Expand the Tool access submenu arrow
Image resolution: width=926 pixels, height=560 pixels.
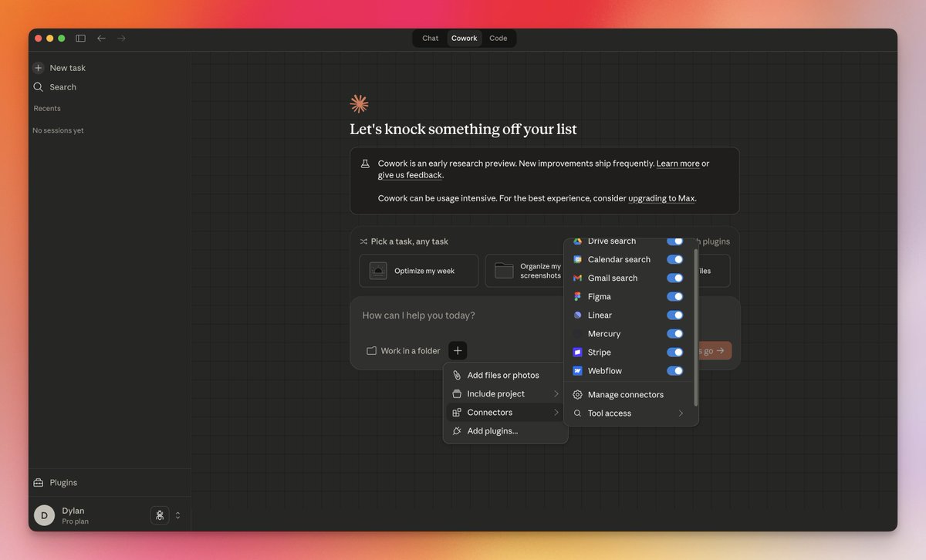pos(681,413)
